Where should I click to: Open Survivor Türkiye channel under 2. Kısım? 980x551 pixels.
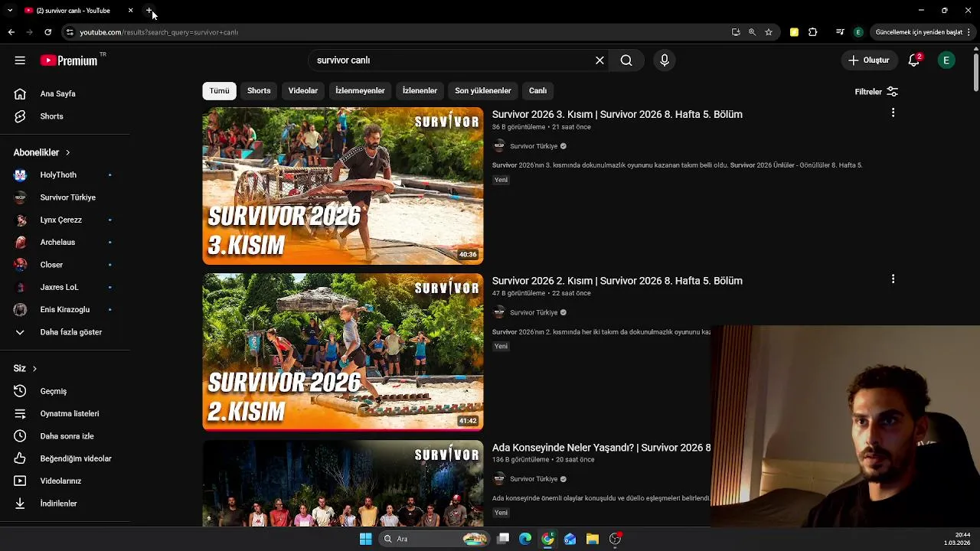[534, 312]
